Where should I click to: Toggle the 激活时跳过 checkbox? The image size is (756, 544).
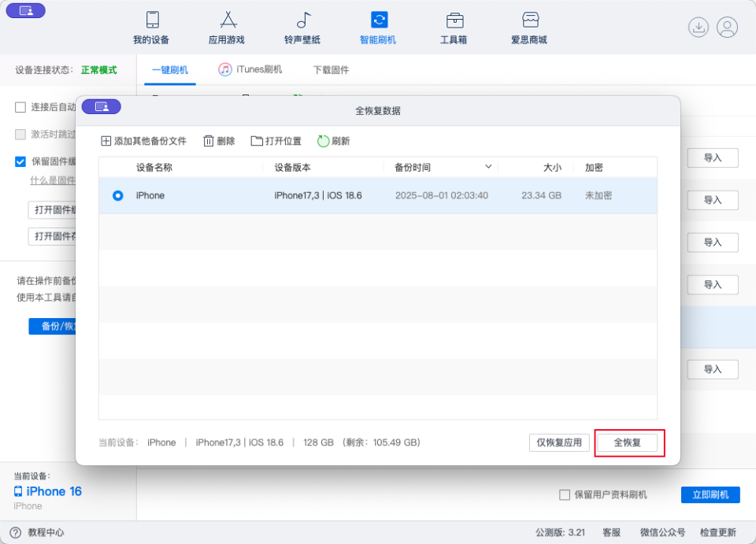click(x=20, y=134)
